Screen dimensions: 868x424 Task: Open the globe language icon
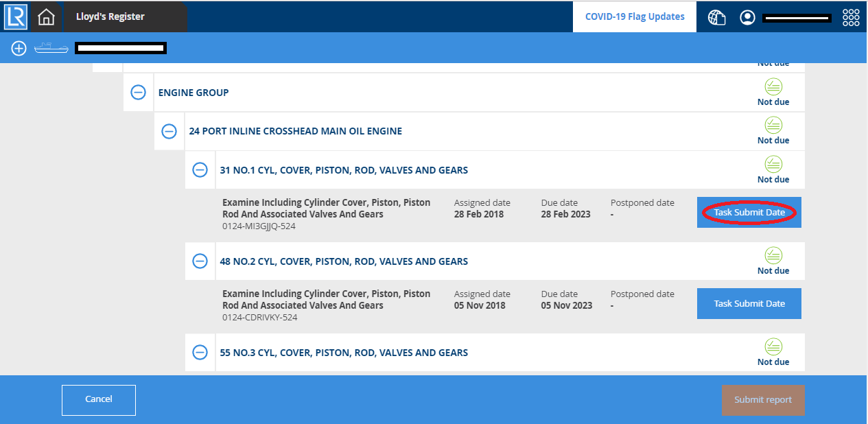(717, 17)
